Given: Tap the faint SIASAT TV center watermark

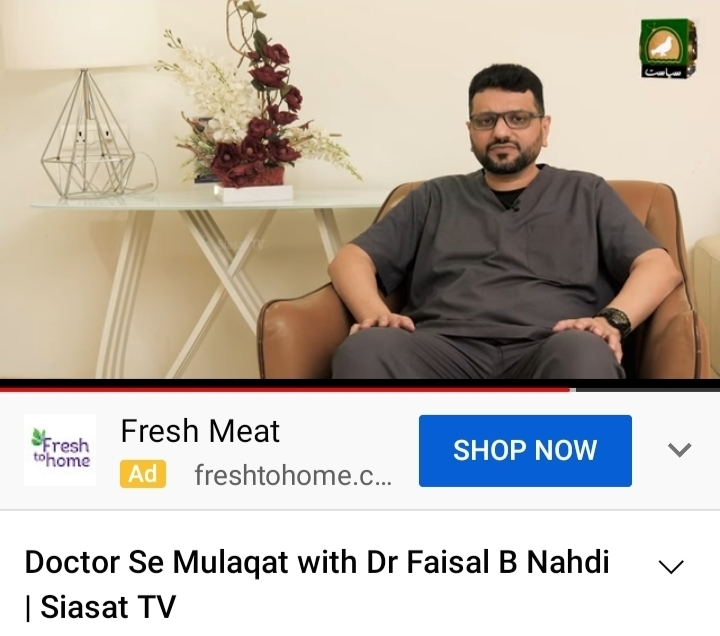Looking at the screenshot, I should pyautogui.click(x=239, y=244).
